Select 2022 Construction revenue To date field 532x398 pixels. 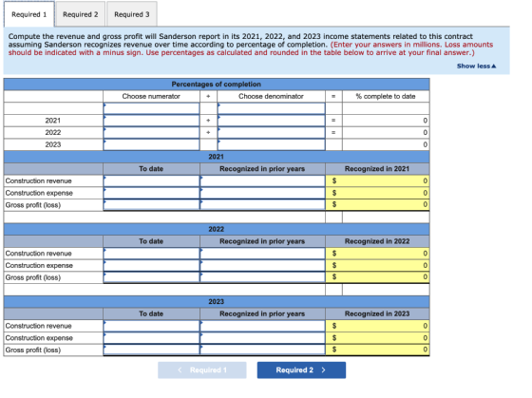click(x=151, y=253)
